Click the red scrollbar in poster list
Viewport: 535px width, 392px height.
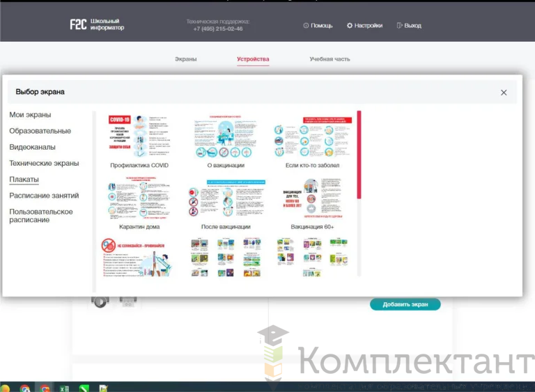(x=359, y=155)
